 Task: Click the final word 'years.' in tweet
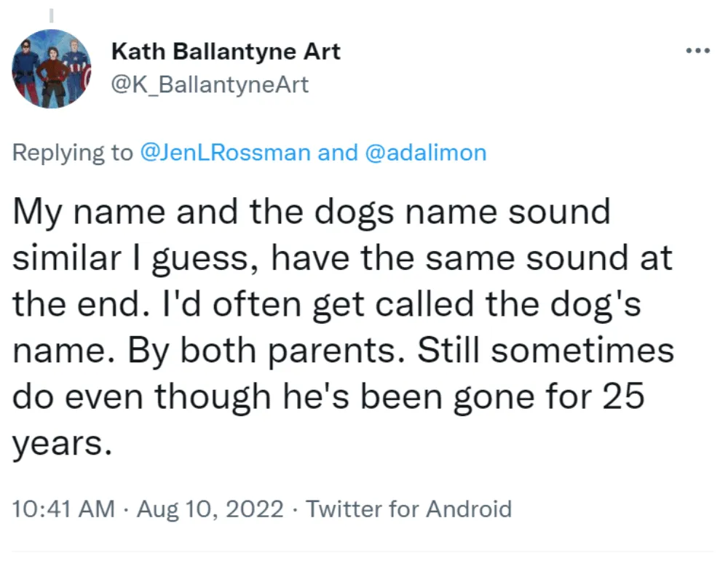(62, 445)
